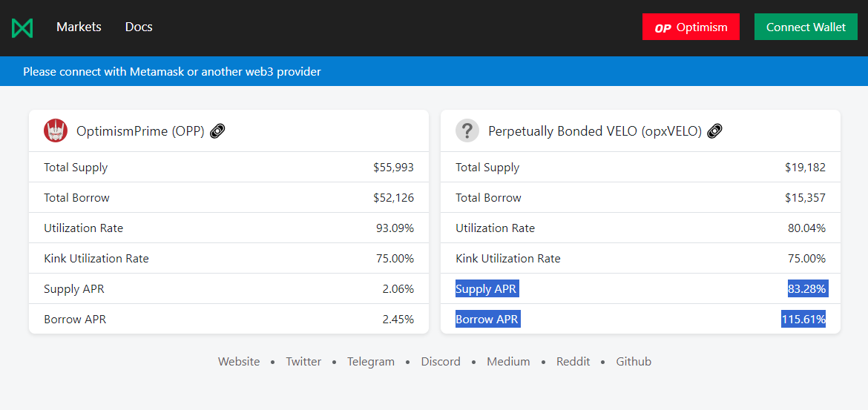Image resolution: width=868 pixels, height=410 pixels.
Task: Click the OPP card Kink Utilization Rate label
Action: 96,259
